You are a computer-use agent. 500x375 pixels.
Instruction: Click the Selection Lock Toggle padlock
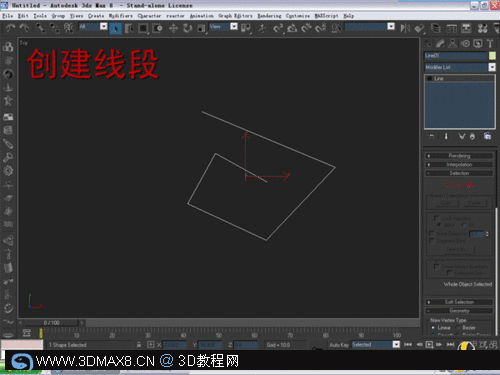139,345
